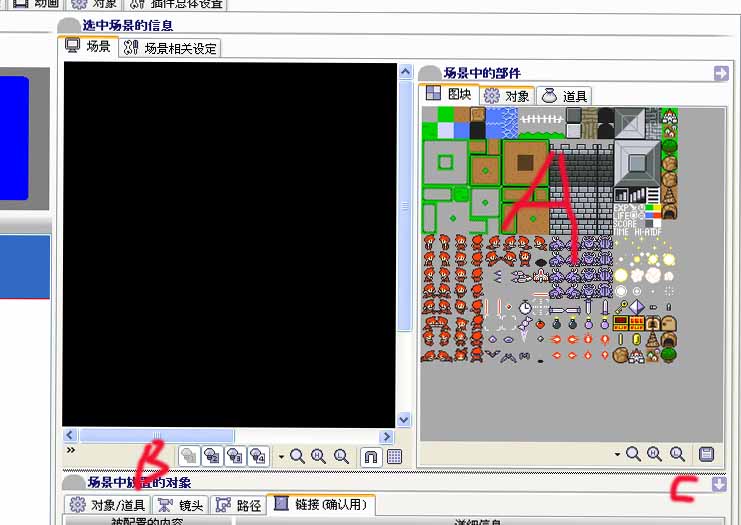Select the water tile in the palette
This screenshot has height=525, width=741.
point(502,123)
